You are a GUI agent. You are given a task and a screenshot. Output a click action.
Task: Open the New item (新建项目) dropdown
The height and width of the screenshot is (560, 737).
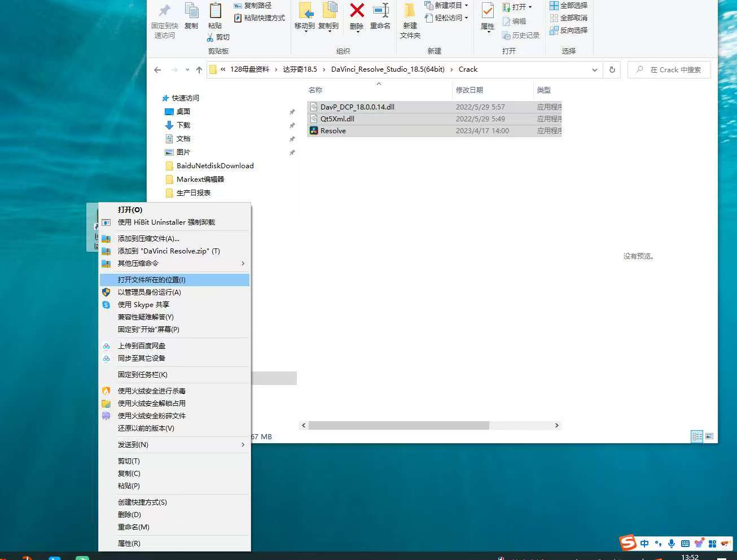447,5
